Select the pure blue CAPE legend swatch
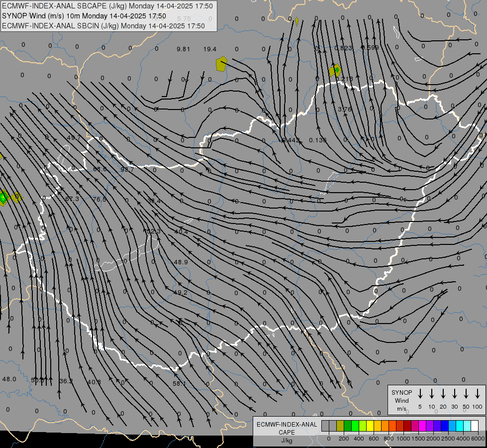 pyautogui.click(x=444, y=426)
